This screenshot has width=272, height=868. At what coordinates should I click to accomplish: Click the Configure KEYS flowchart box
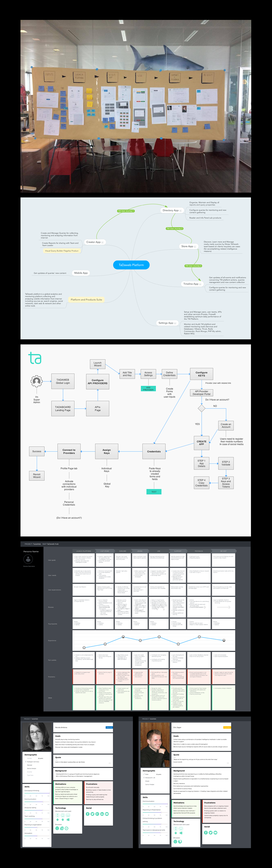[x=201, y=374]
